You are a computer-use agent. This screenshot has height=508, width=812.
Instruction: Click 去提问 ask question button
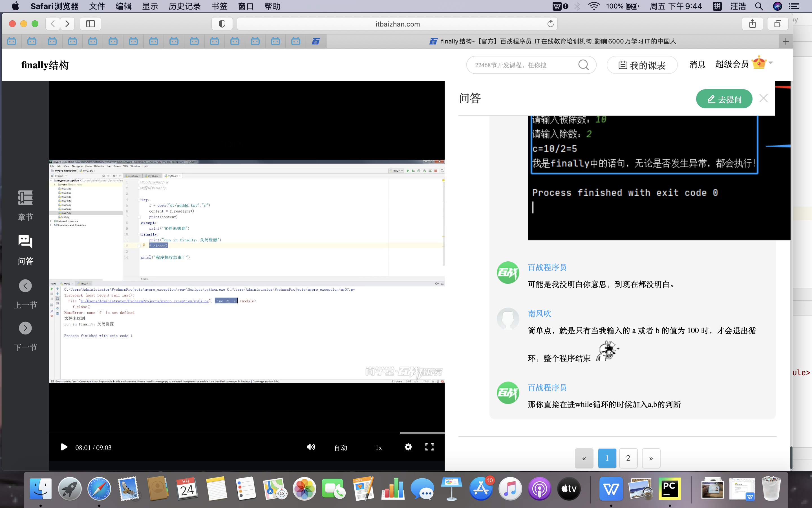[x=724, y=99]
